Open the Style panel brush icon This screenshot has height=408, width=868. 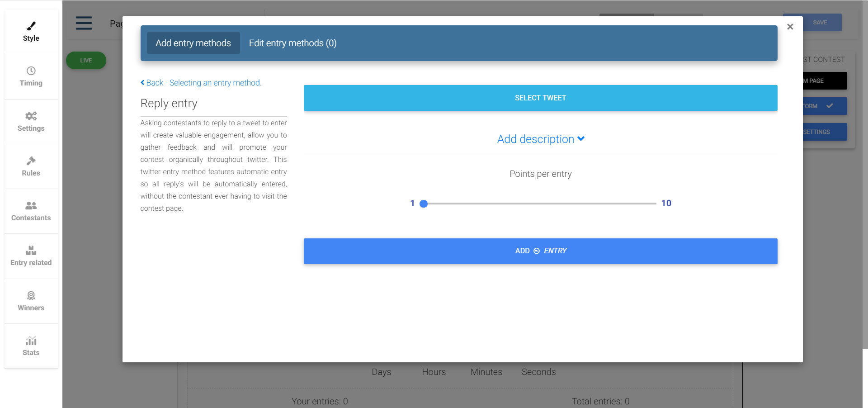[x=31, y=26]
